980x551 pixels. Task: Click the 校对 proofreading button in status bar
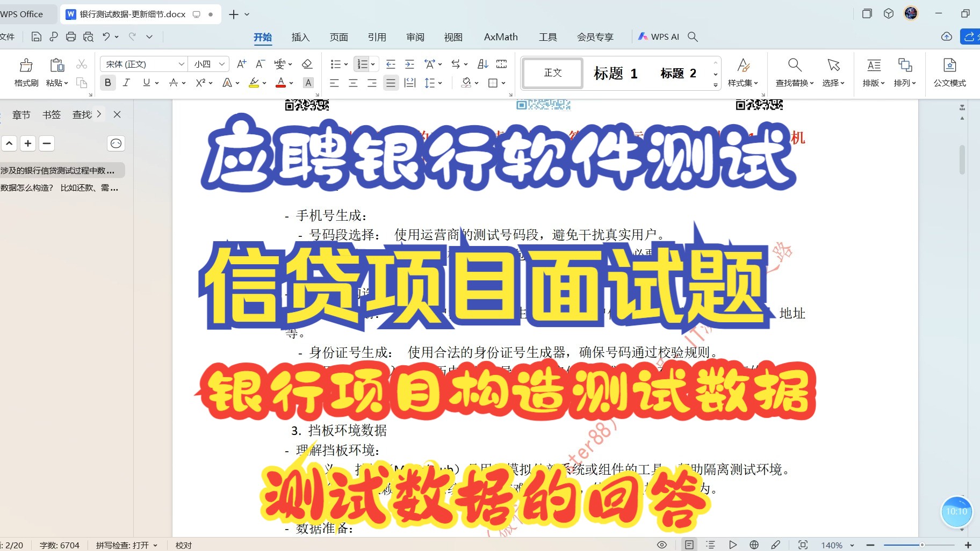(184, 545)
